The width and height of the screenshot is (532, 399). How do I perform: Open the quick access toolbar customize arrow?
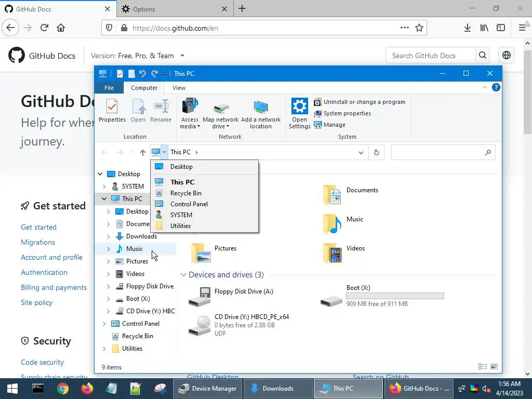click(164, 74)
